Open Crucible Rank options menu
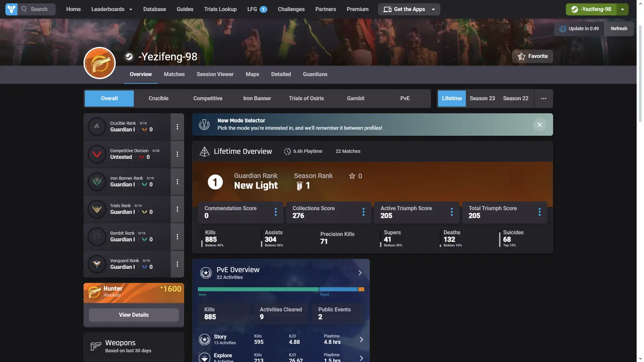The width and height of the screenshot is (644, 362). [177, 127]
